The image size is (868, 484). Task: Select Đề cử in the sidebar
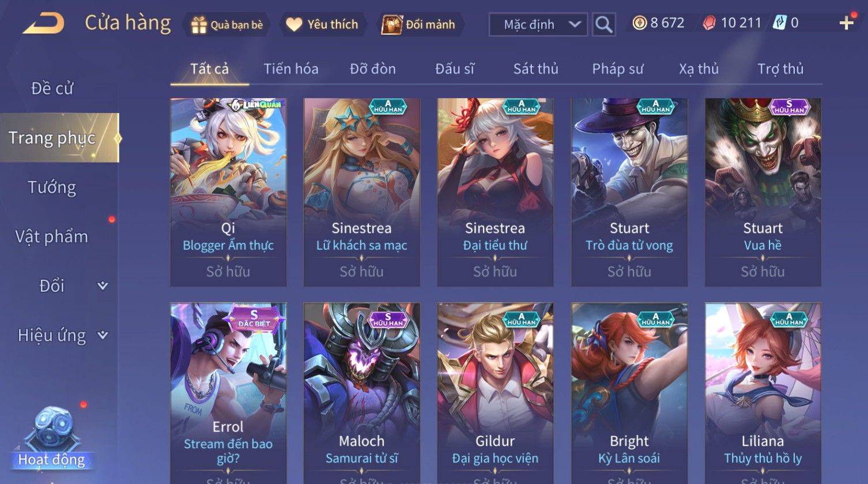pos(52,88)
